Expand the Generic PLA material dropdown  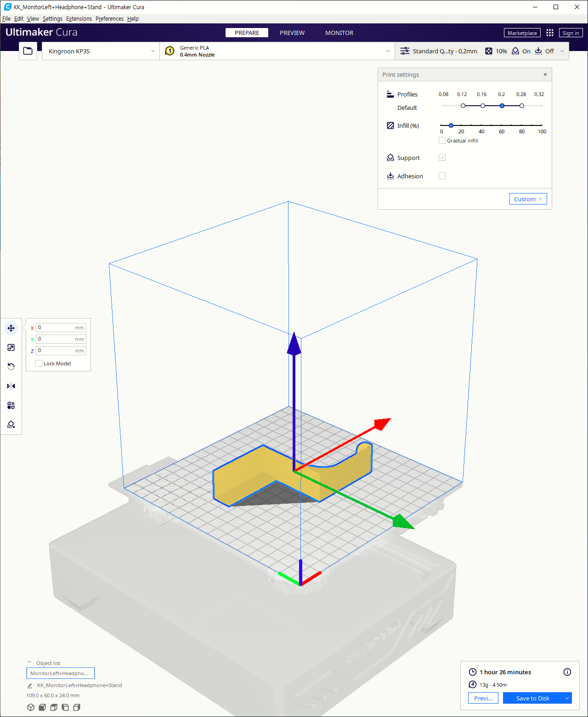[388, 51]
